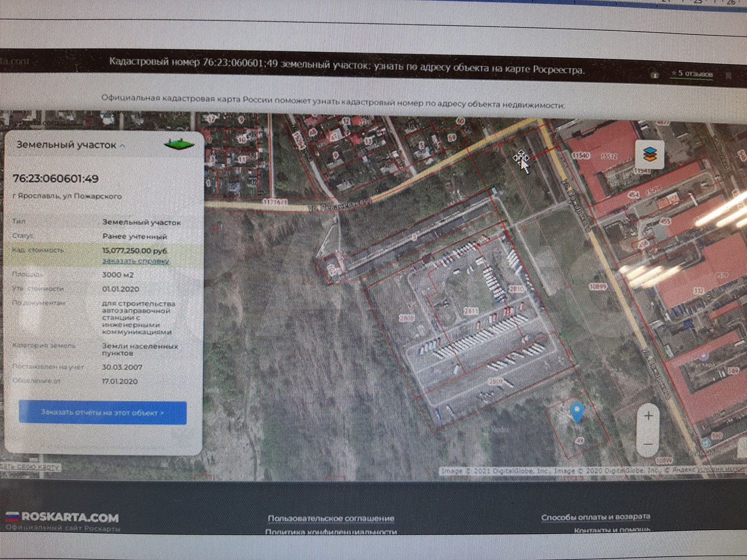Collapse the Земельный участок panel

(122, 145)
